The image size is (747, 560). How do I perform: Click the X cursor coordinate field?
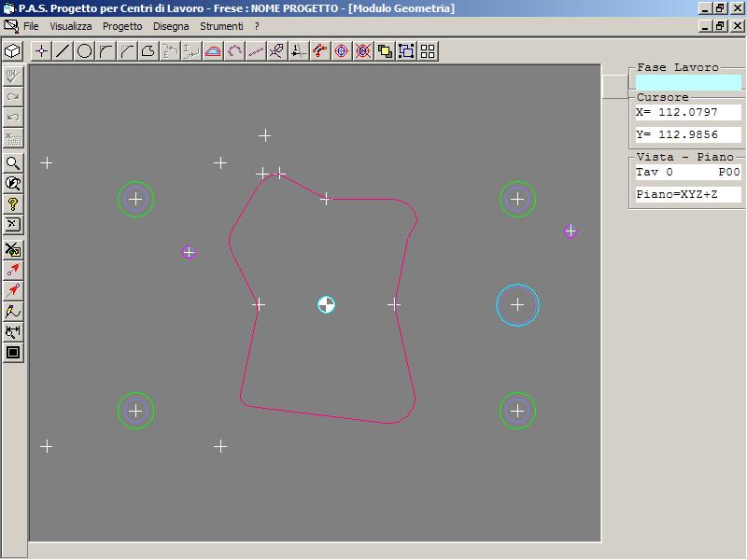click(688, 113)
